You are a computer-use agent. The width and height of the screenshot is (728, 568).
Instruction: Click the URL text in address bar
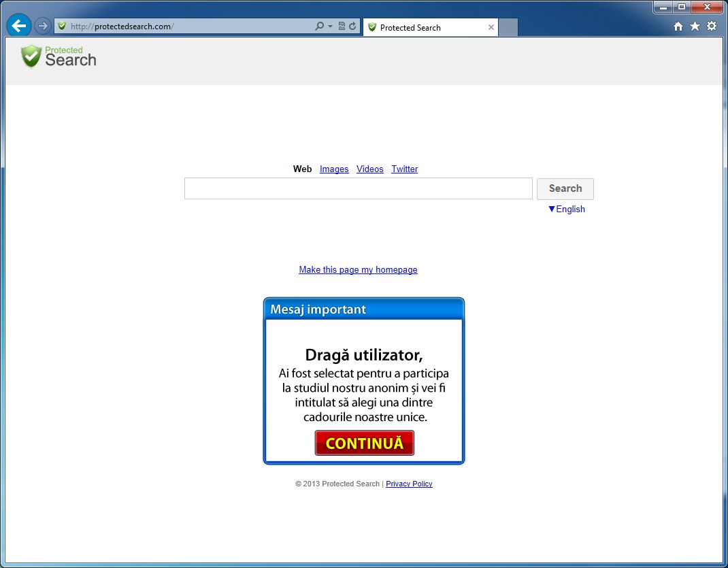(122, 27)
